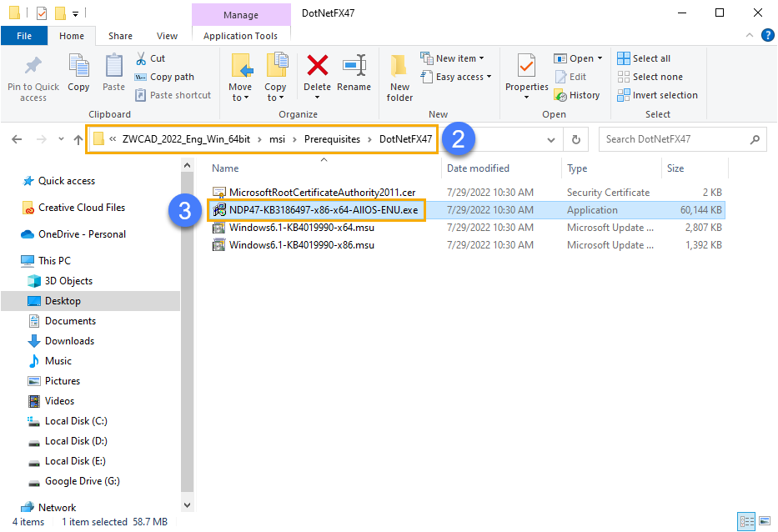Expand the address bar history dropdown

tap(550, 139)
